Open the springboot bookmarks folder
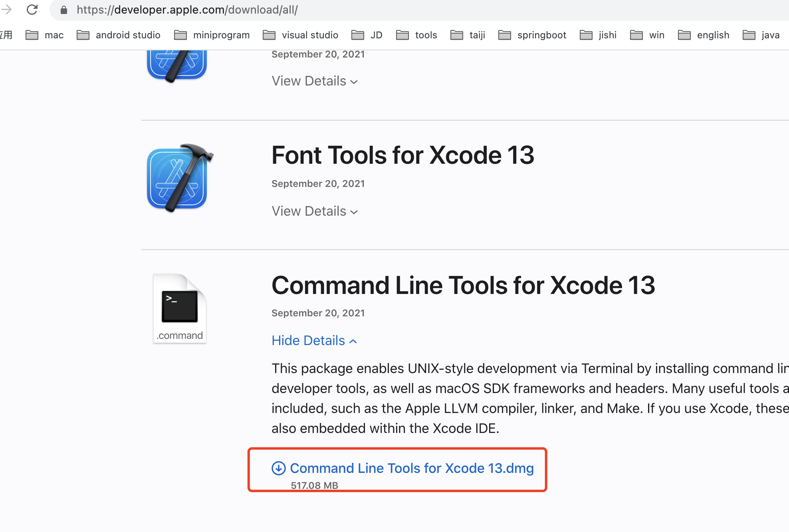Screen dimensions: 789x532 point(532,35)
